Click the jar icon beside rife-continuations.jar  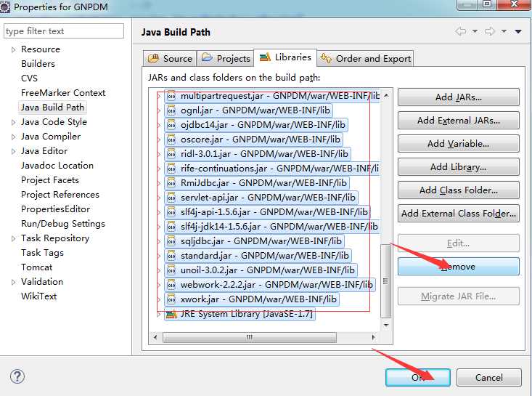171,169
